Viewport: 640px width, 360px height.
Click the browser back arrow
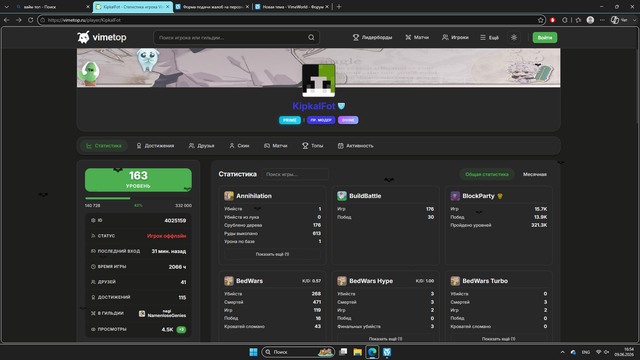7,20
